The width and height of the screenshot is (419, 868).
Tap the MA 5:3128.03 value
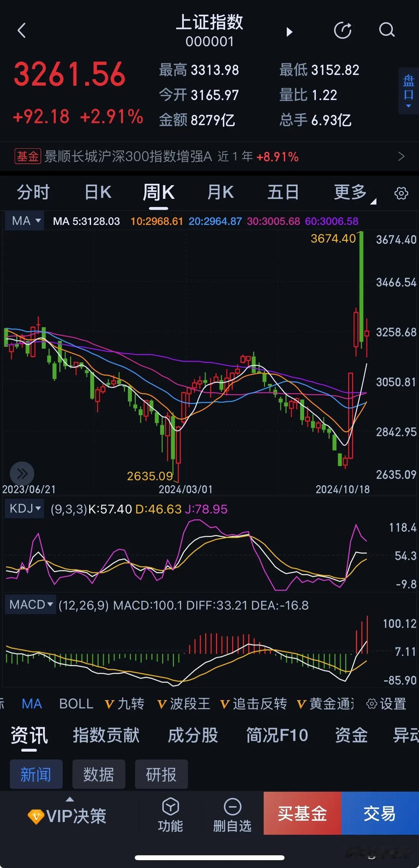click(86, 221)
